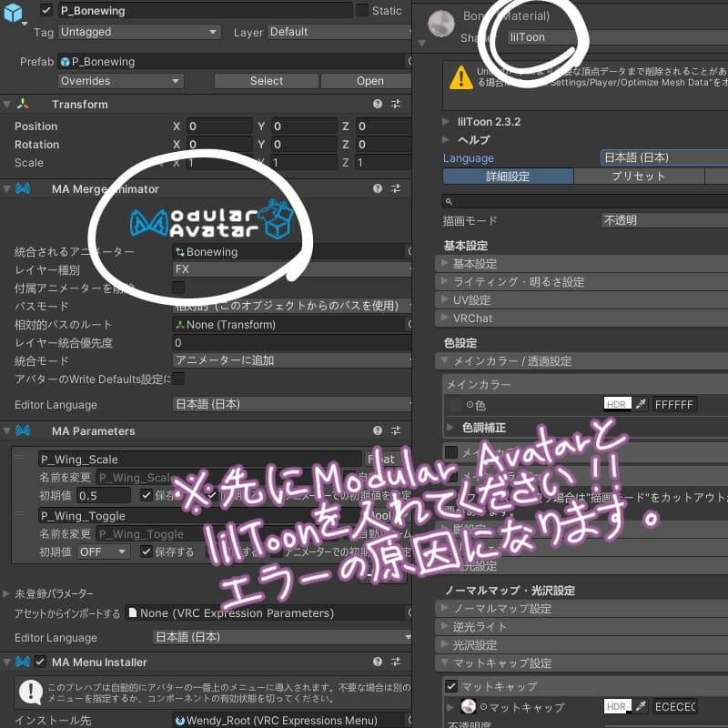Click the None (Transform) relative path root field
728x728 pixels.
[x=291, y=325]
